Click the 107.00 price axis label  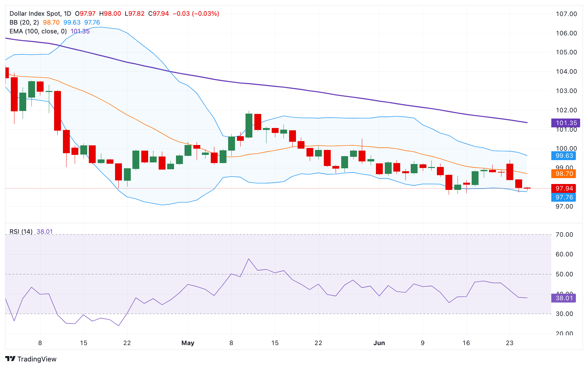566,14
